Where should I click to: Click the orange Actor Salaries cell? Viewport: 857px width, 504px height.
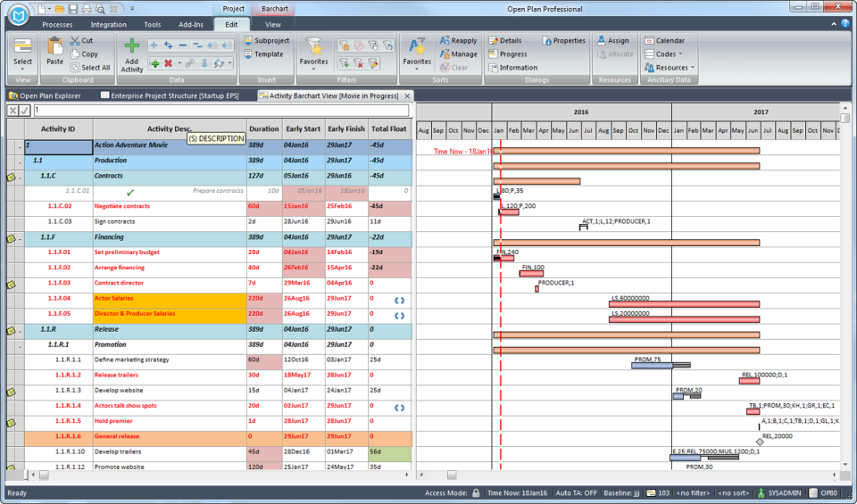[169, 299]
